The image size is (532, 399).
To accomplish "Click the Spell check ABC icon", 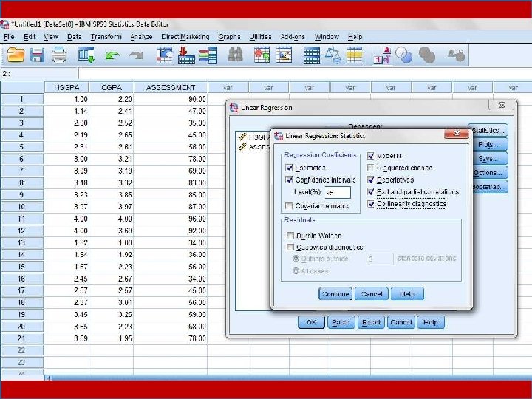I will (x=456, y=55).
